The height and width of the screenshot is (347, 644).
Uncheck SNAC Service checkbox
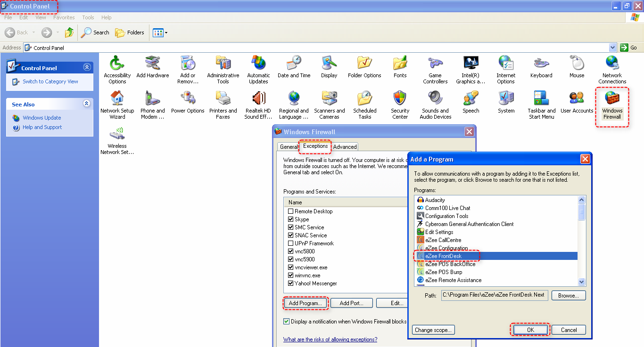click(x=291, y=235)
